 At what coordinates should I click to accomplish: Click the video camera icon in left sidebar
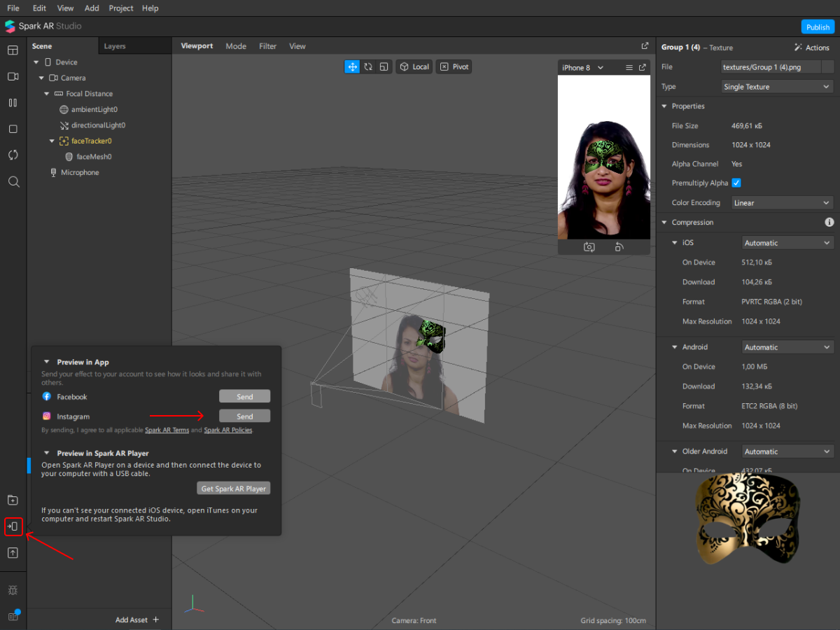tap(13, 76)
